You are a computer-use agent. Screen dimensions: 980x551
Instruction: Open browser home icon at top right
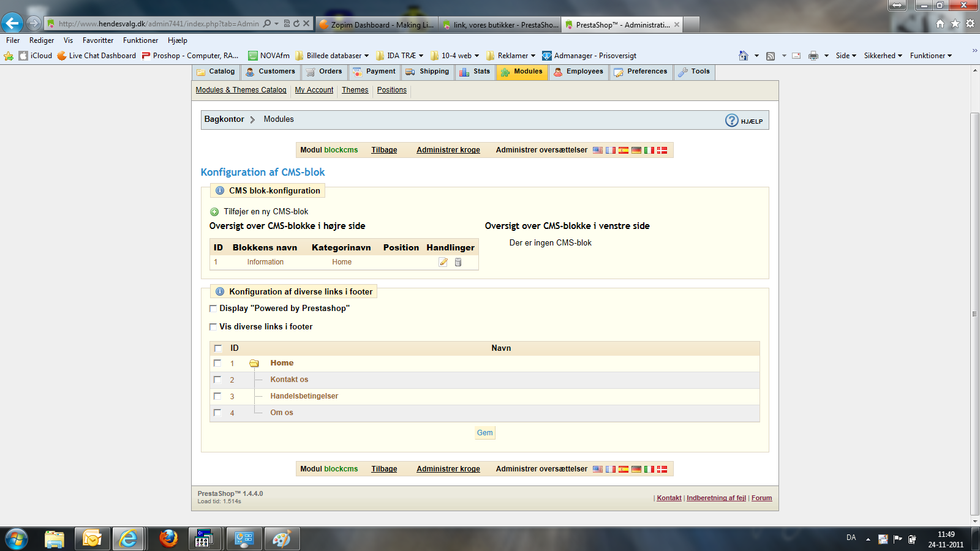click(940, 24)
